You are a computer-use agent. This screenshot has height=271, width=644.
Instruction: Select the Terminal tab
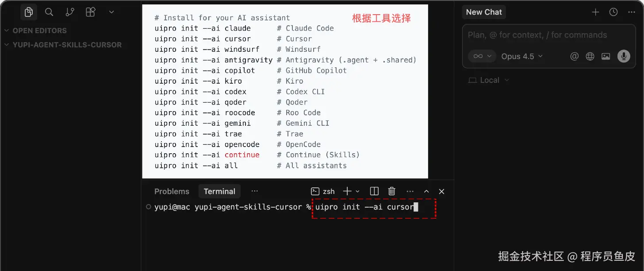219,191
